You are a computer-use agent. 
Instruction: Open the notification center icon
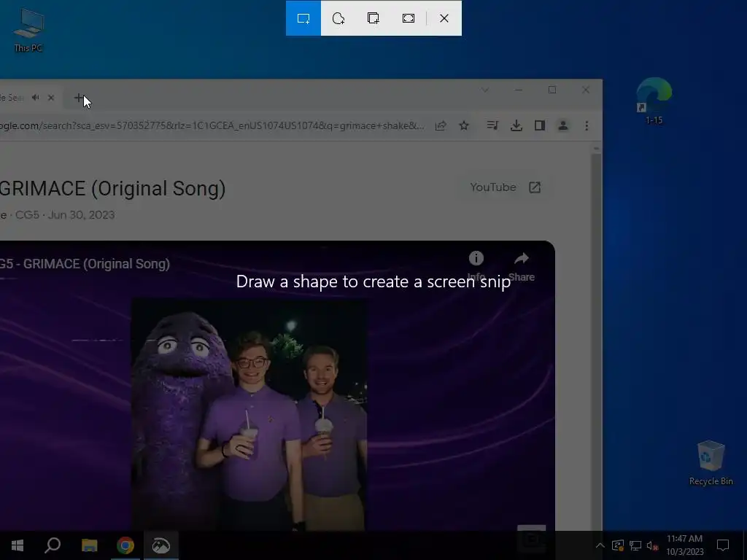pyautogui.click(x=723, y=545)
